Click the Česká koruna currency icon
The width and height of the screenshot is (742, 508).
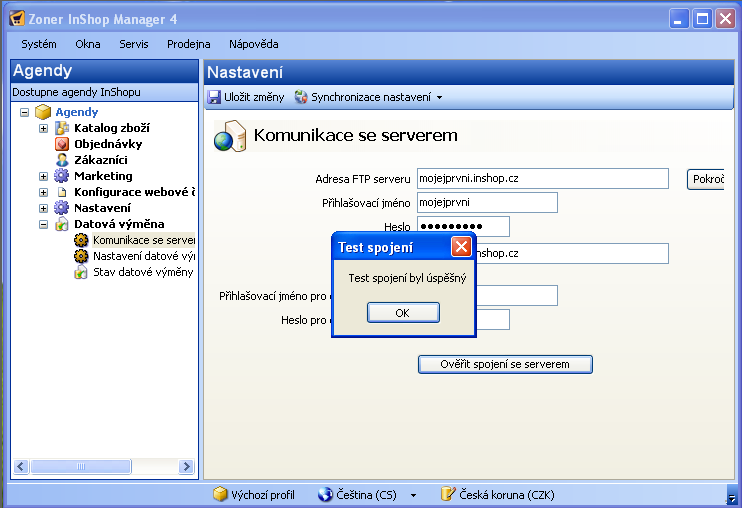tap(448, 494)
